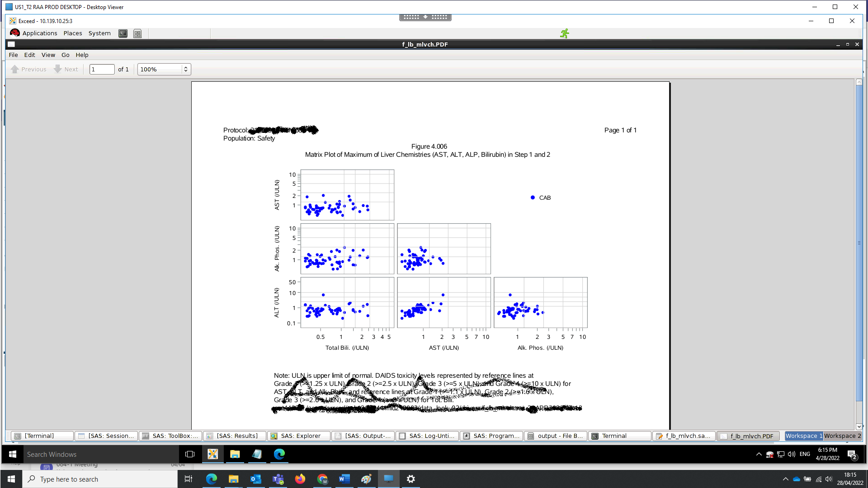The height and width of the screenshot is (488, 868).
Task: Open the GNOME terminal launcher in top panel
Action: pyautogui.click(x=123, y=33)
